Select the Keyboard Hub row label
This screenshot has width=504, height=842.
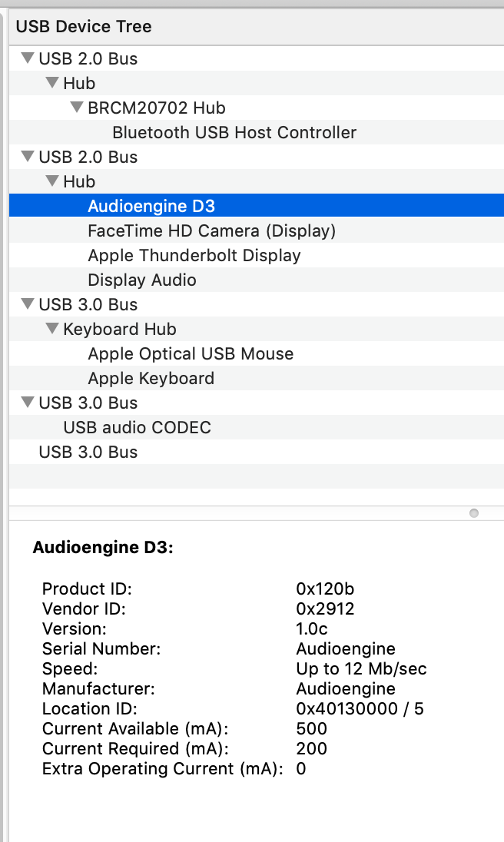click(120, 329)
